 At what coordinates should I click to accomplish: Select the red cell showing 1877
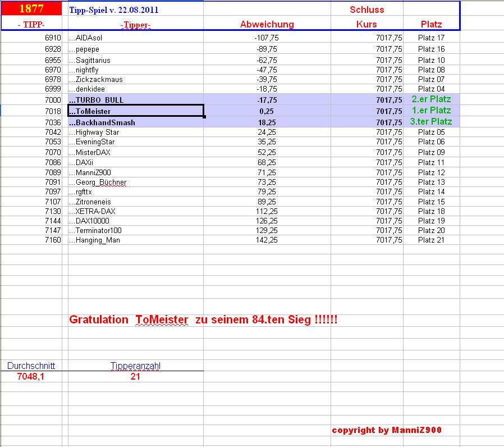(x=31, y=8)
